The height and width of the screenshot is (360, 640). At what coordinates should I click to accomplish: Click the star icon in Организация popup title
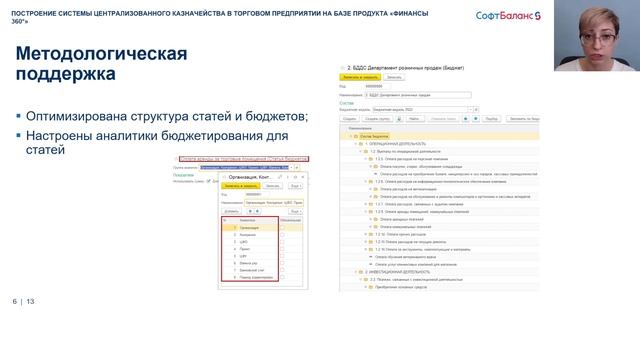coord(224,177)
